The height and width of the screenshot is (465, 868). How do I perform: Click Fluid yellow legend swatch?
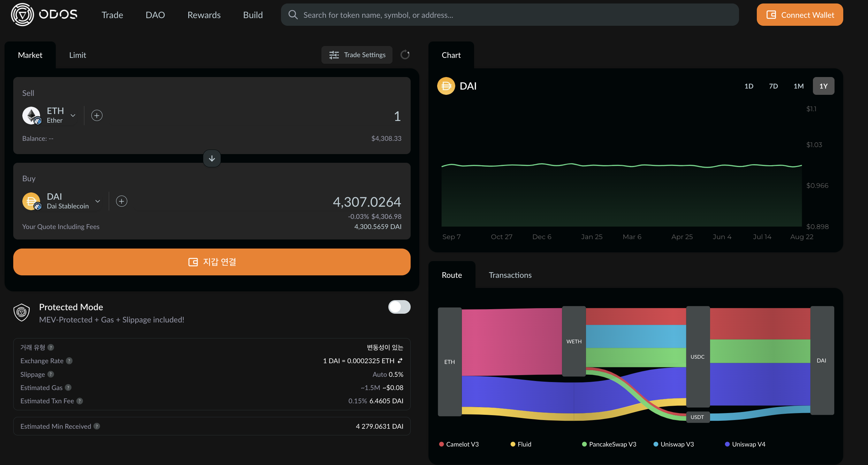(x=513, y=444)
